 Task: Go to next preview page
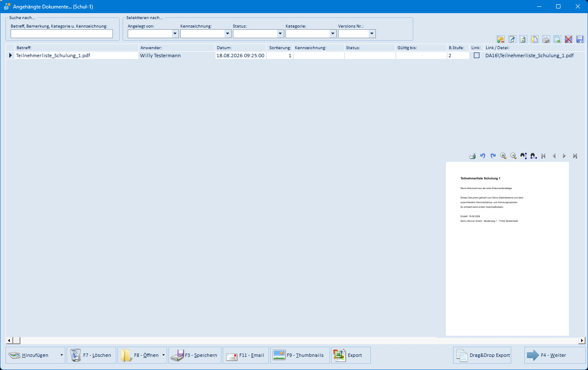pyautogui.click(x=564, y=156)
